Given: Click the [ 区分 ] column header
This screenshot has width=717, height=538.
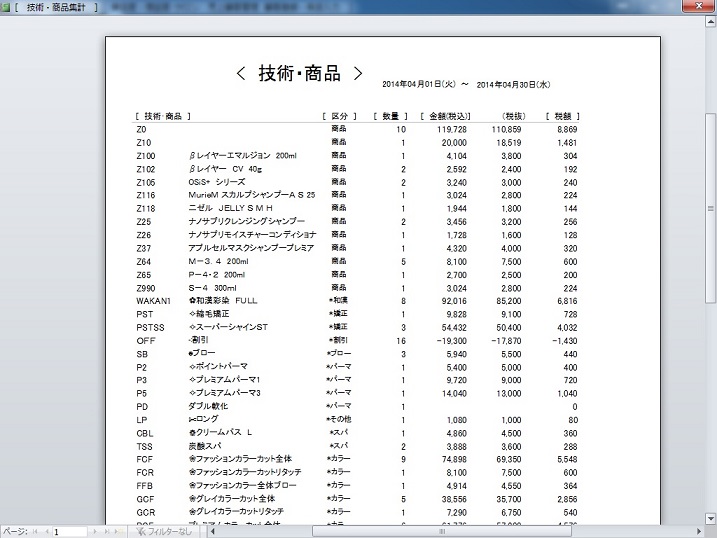Looking at the screenshot, I should coord(339,117).
